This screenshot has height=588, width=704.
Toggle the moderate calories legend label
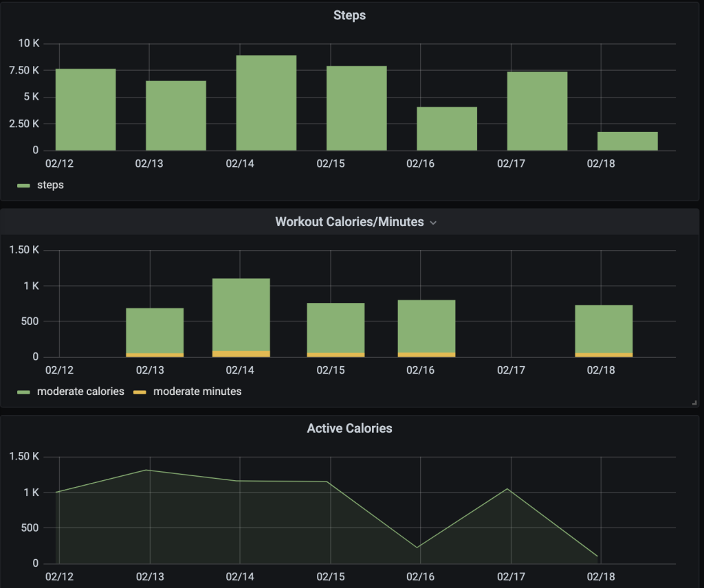80,392
